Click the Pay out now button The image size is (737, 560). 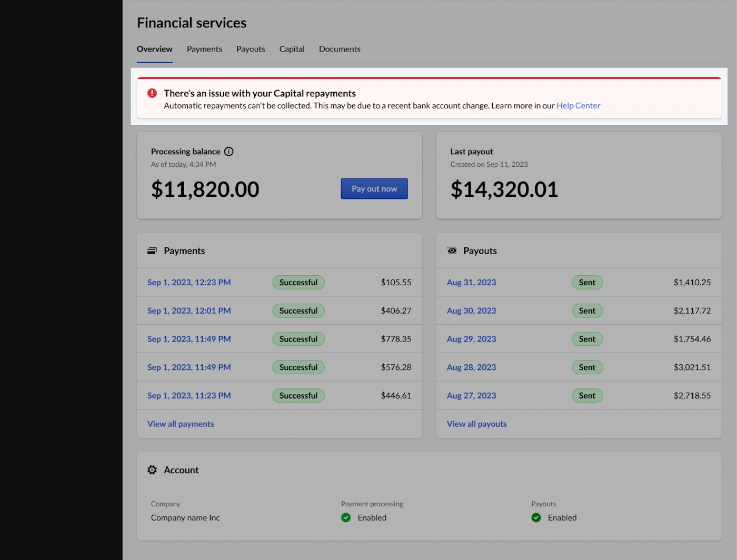374,188
